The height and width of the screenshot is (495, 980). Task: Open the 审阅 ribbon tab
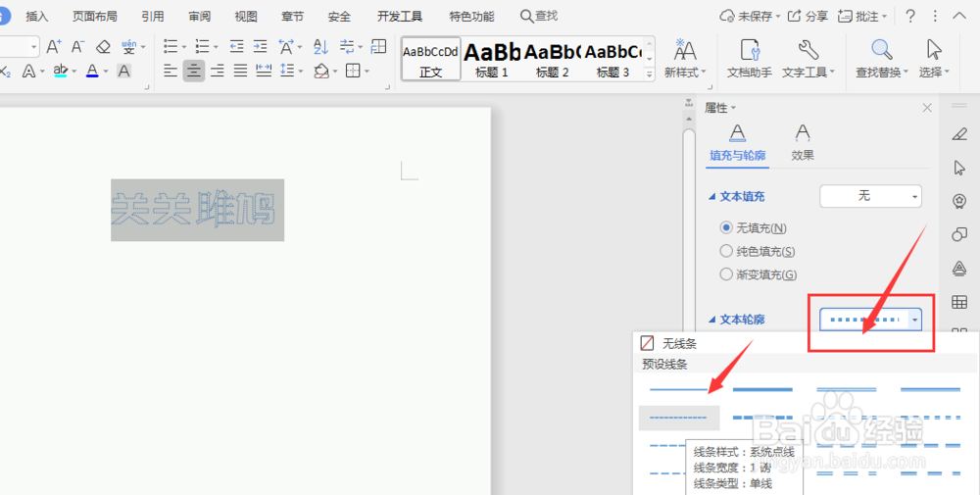(x=199, y=17)
